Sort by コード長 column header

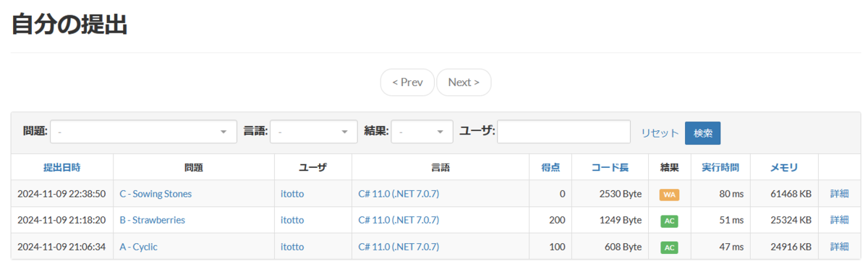(610, 167)
